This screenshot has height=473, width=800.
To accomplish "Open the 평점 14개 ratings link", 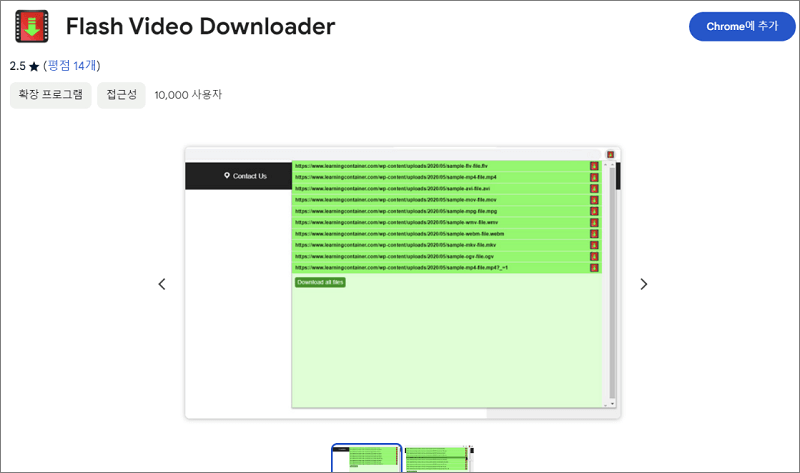I will click(72, 66).
